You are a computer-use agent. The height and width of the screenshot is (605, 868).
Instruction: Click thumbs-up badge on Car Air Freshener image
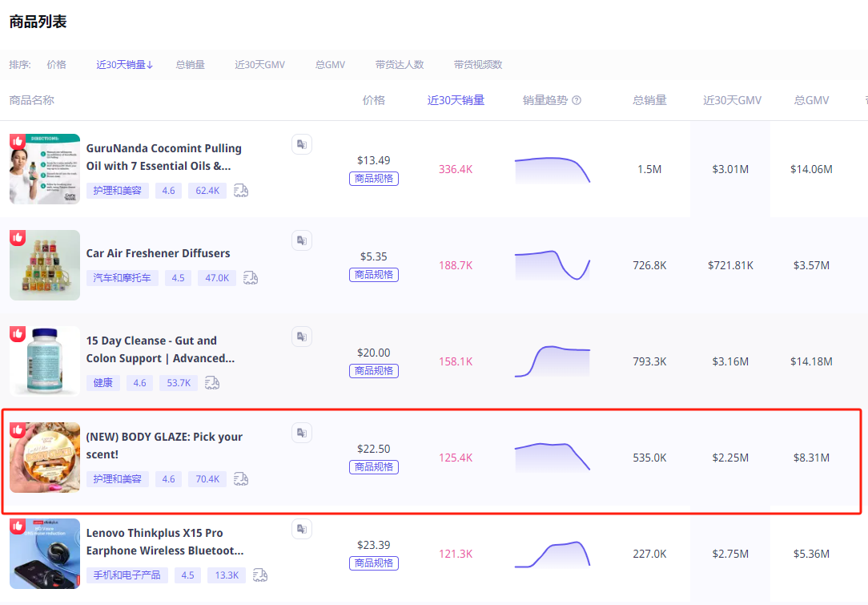pyautogui.click(x=18, y=238)
